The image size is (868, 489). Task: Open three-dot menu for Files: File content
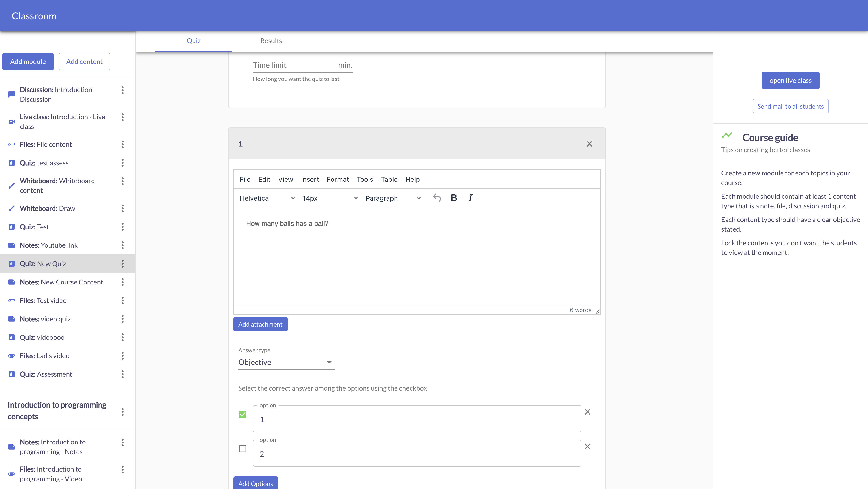[122, 144]
